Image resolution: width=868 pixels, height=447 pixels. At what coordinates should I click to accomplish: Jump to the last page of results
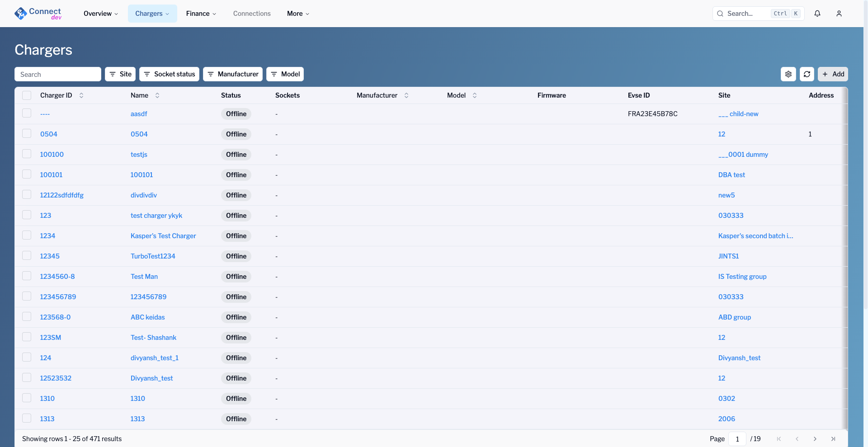click(833, 439)
